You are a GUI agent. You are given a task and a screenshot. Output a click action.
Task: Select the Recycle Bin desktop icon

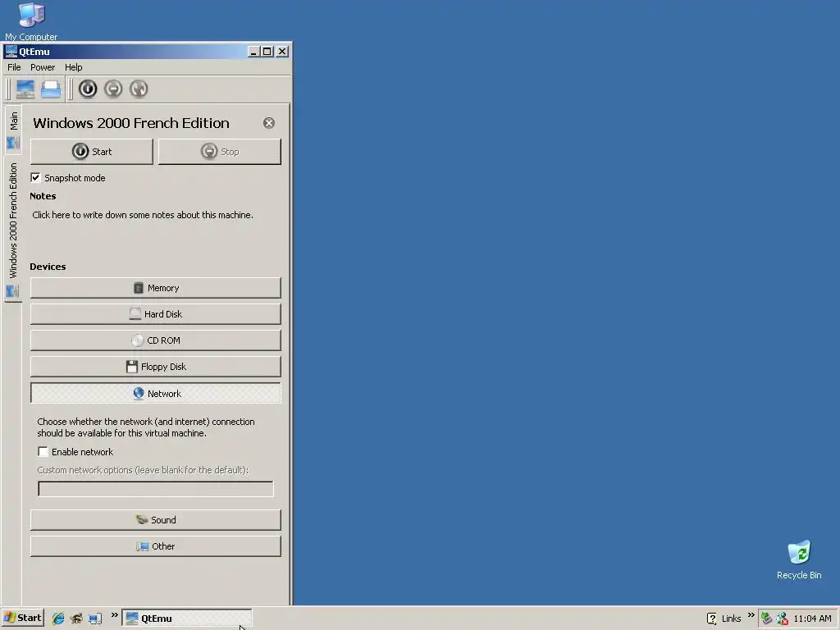pos(799,559)
